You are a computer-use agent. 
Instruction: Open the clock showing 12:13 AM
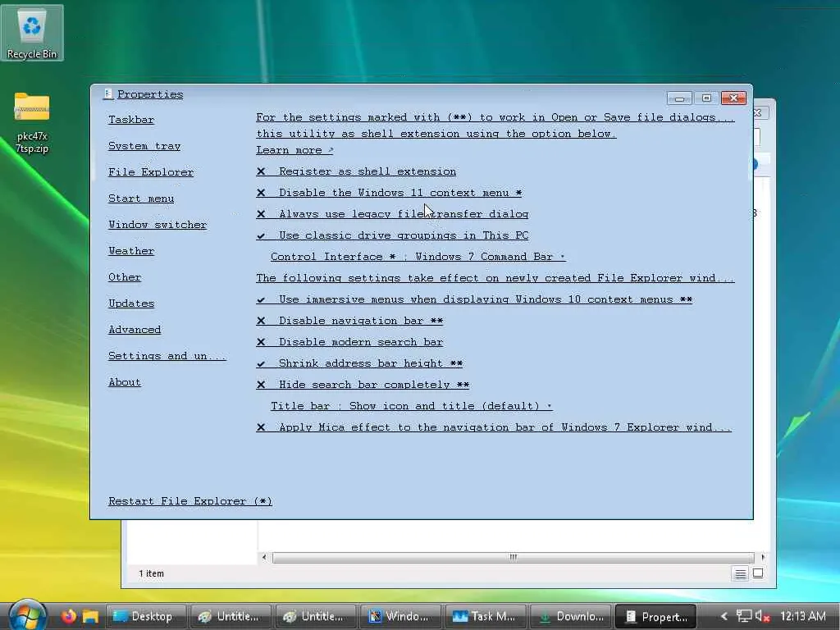coord(802,616)
